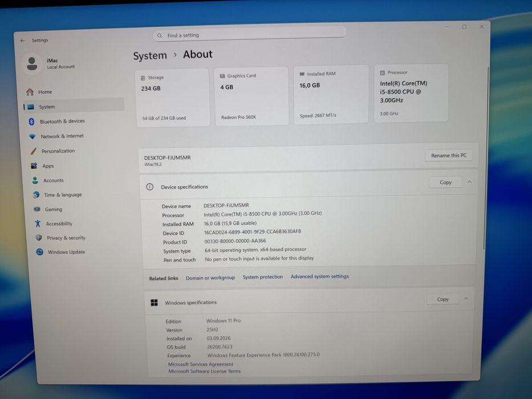
Task: Click the 'No pen or touch input' text
Action: (x=259, y=259)
